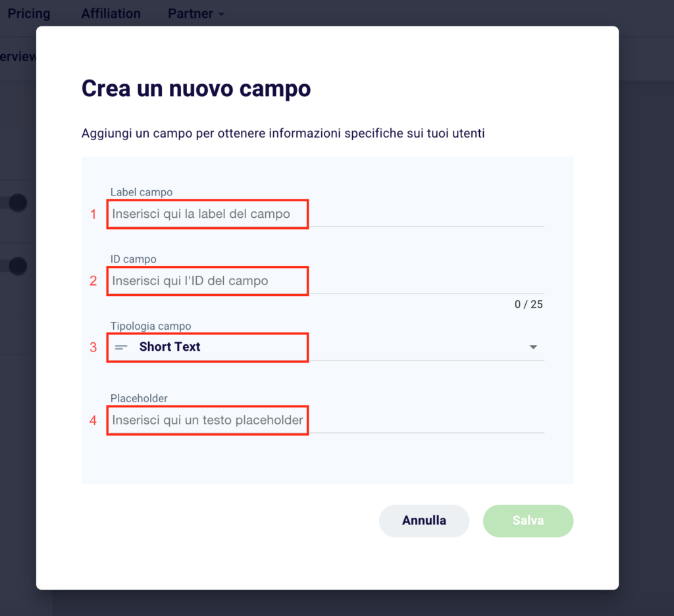Save the field with Salva
The image size is (674, 616).
click(528, 521)
